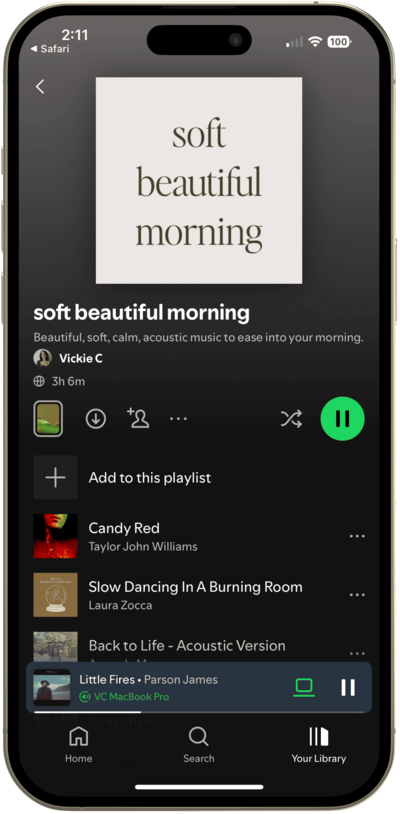Tap the globe public playlist icon
This screenshot has width=400, height=814.
(x=39, y=382)
